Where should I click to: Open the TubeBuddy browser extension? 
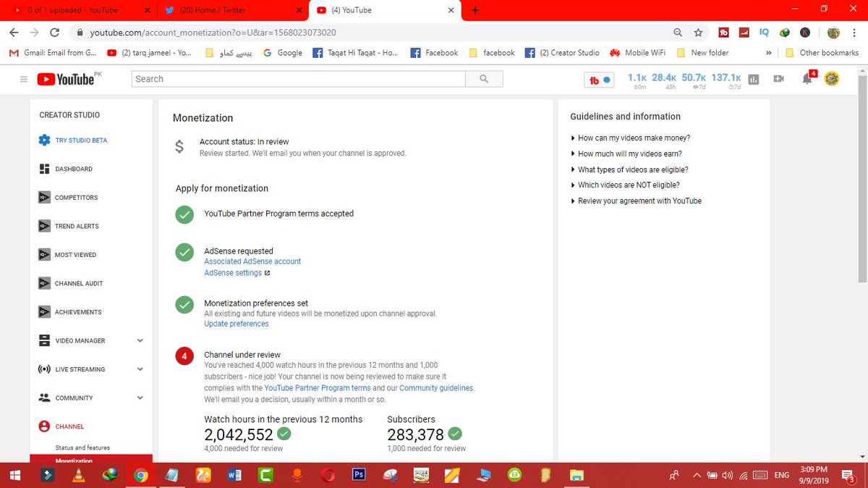coord(723,33)
